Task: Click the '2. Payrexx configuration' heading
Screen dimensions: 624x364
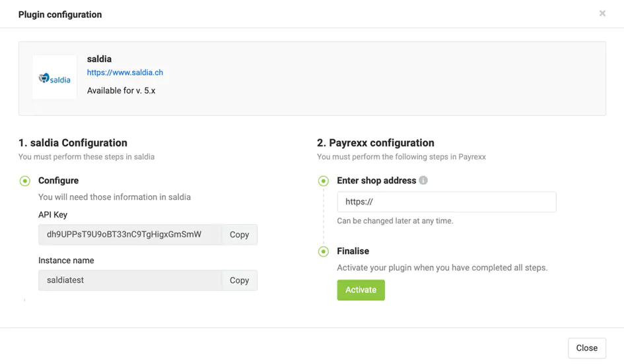Action: coord(376,142)
